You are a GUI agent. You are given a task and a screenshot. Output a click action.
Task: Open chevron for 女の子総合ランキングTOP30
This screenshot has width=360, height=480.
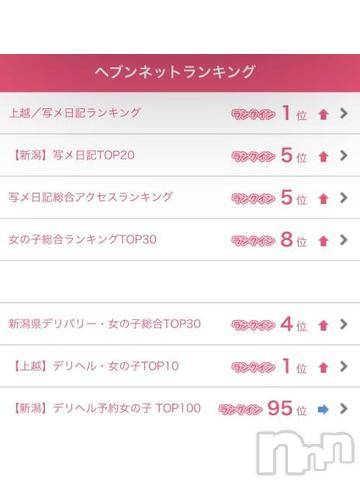pos(344,240)
